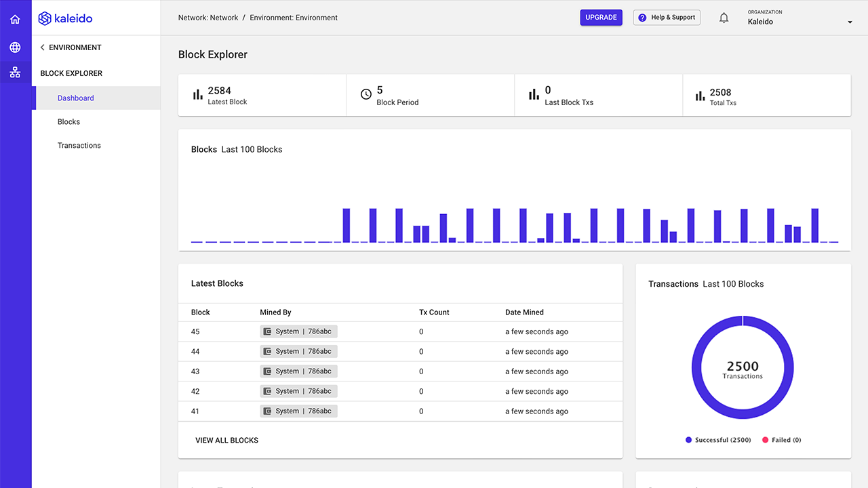Click the Network: Network breadcrumb
The width and height of the screenshot is (868, 488).
[x=208, y=18]
